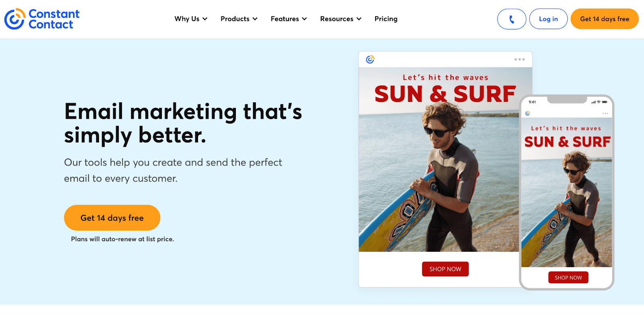Expand the Why Us dropdown menu
Image resolution: width=644 pixels, height=315 pixels.
pos(191,19)
